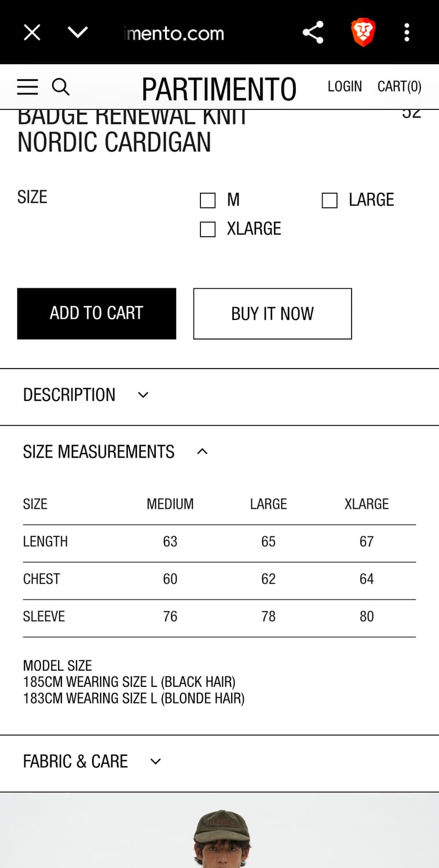Expand the DESCRIPTION section
Viewport: 439px width, 868px height.
tap(86, 395)
